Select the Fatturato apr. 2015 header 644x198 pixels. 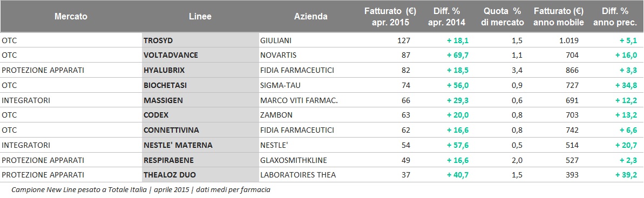pos(387,17)
